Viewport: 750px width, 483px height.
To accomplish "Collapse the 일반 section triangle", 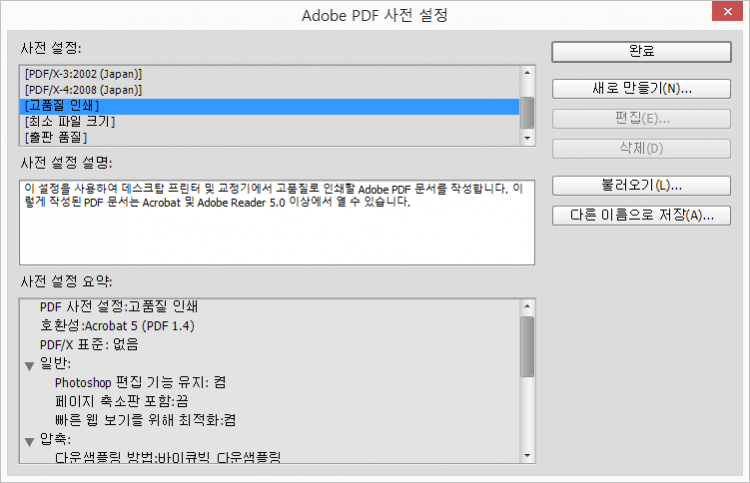I will coord(29,363).
